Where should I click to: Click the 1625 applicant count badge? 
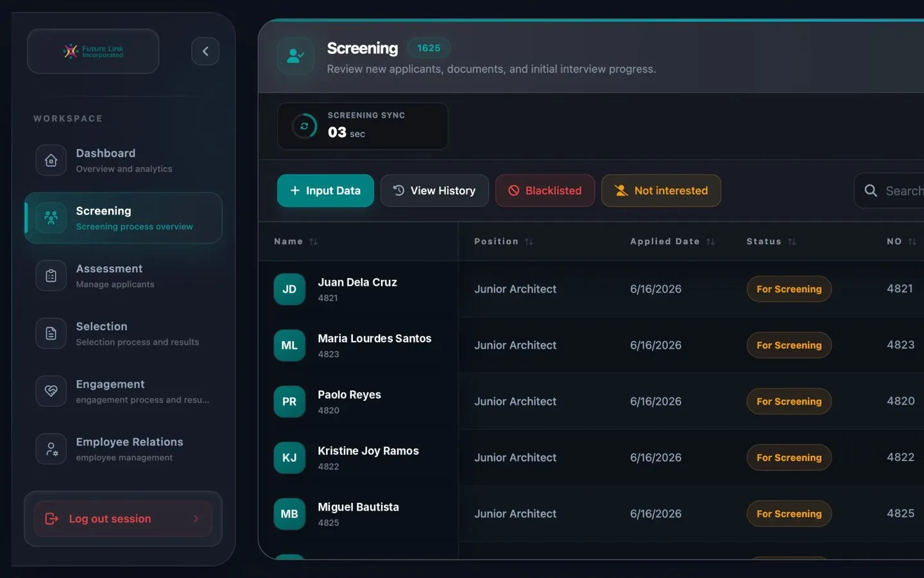[x=429, y=48]
